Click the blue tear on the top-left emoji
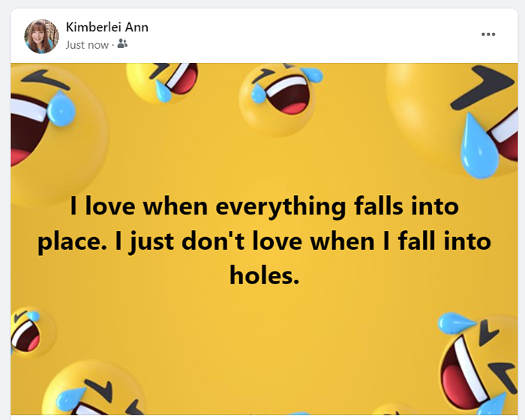Viewport: 525px width, 420px height. click(60, 110)
